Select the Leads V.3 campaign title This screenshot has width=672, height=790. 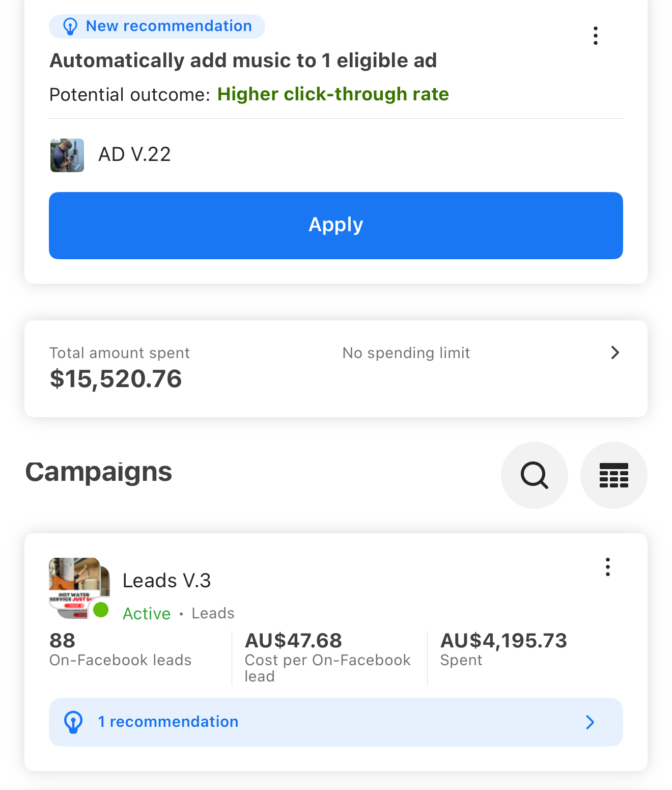coord(166,581)
